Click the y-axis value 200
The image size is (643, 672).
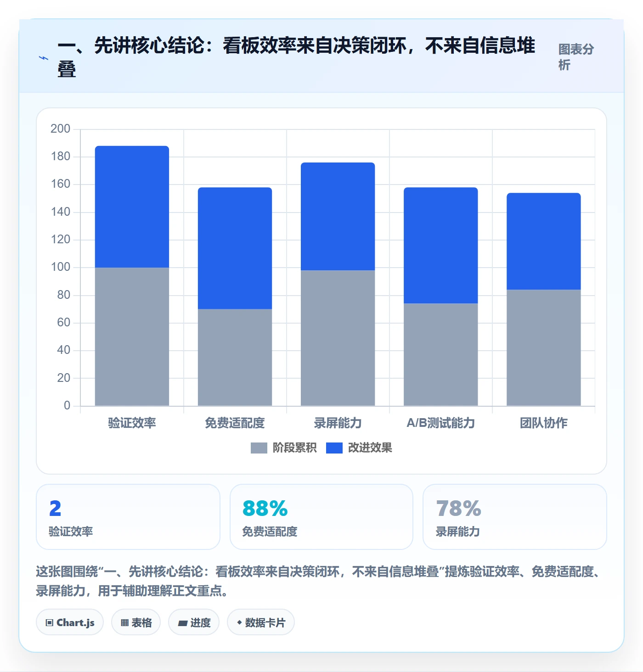[60, 129]
